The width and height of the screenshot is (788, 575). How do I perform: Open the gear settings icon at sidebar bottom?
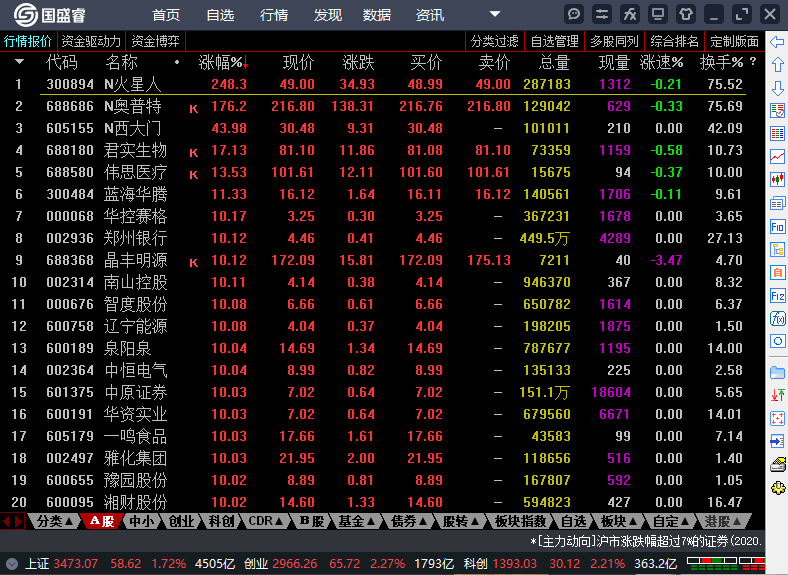777,488
